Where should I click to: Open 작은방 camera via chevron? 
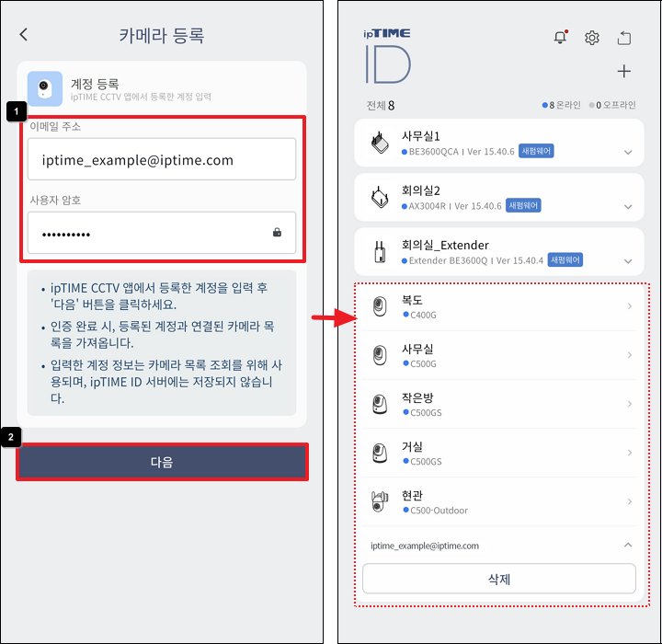[630, 404]
